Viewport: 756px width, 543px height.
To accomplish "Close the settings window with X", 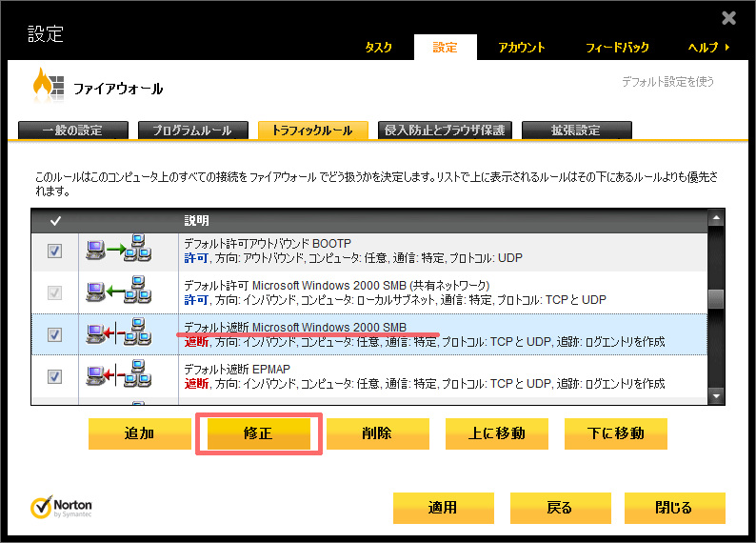I will click(x=728, y=18).
